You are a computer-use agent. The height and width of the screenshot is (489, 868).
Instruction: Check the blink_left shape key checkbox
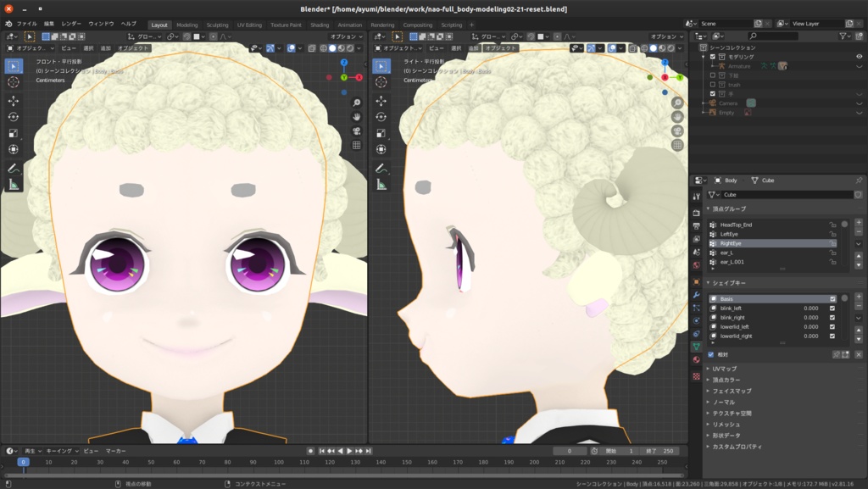(832, 308)
